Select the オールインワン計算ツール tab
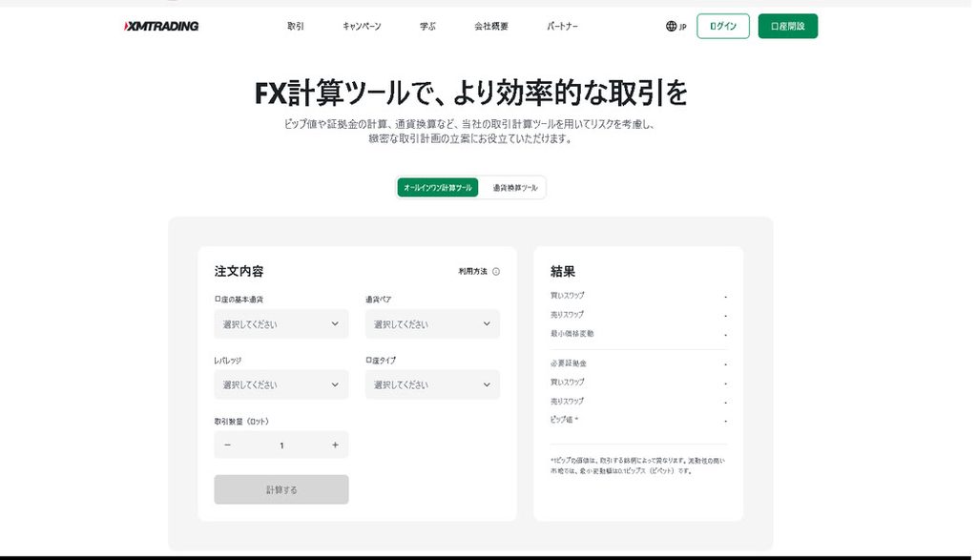This screenshot has width=977, height=560. pyautogui.click(x=437, y=188)
